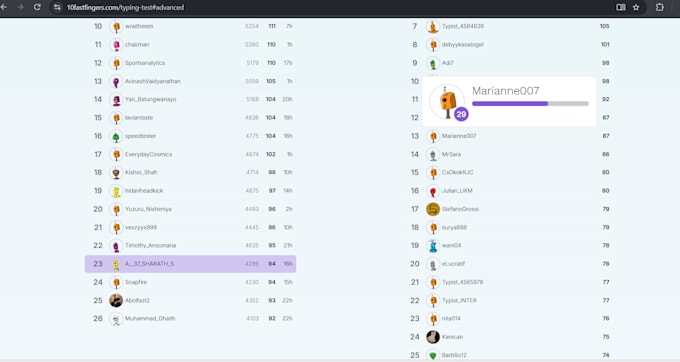This screenshot has width=680, height=362.
Task: Click Kishor_Shah's brown avatar
Action: click(x=116, y=173)
